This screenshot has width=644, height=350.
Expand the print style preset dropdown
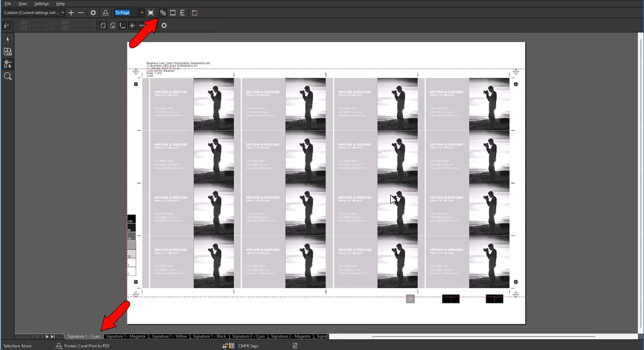click(x=63, y=12)
